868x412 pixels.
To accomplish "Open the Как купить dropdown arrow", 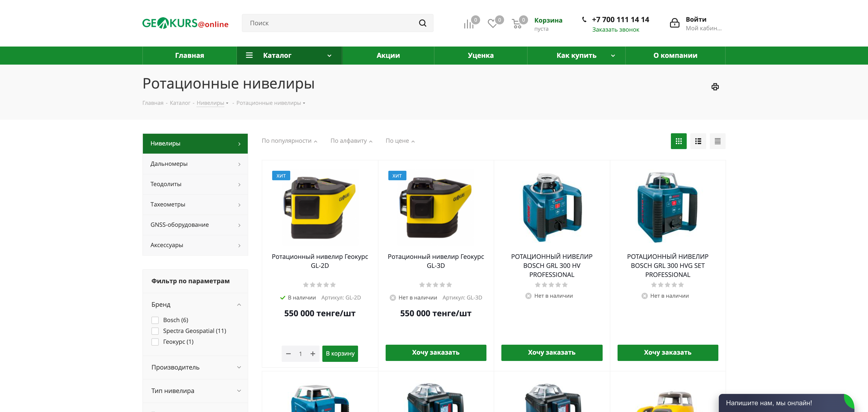I will click(x=613, y=56).
